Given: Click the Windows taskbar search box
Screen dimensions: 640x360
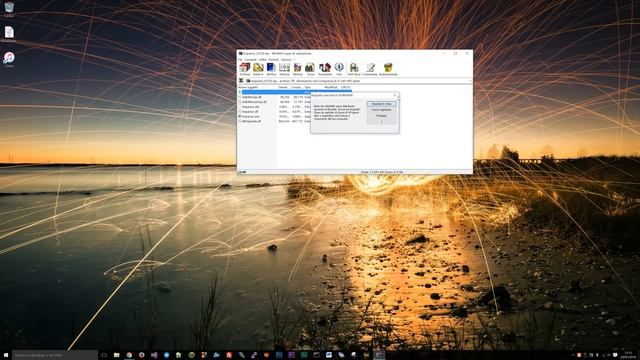Looking at the screenshot, I should [x=55, y=355].
